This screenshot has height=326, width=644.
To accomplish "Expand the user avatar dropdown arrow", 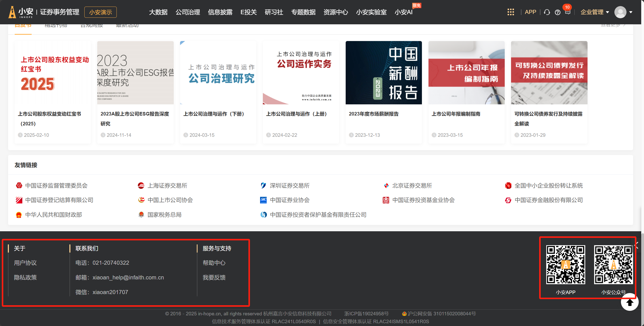I will [631, 12].
